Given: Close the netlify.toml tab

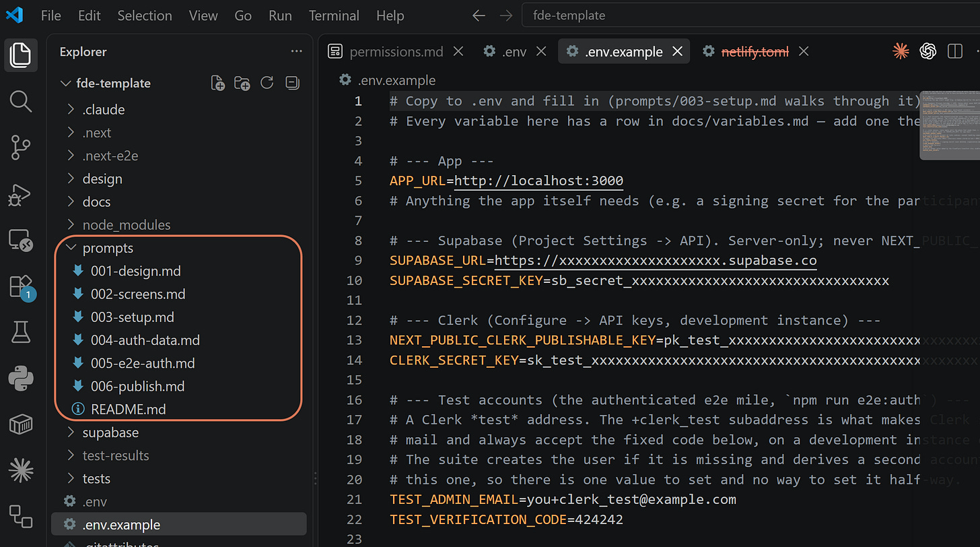Looking at the screenshot, I should point(804,51).
